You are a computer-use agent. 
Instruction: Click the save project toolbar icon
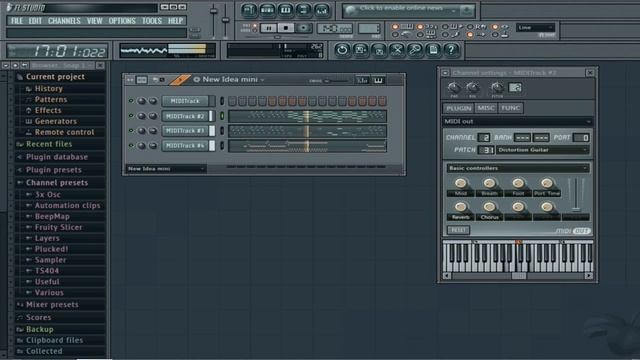[360, 50]
